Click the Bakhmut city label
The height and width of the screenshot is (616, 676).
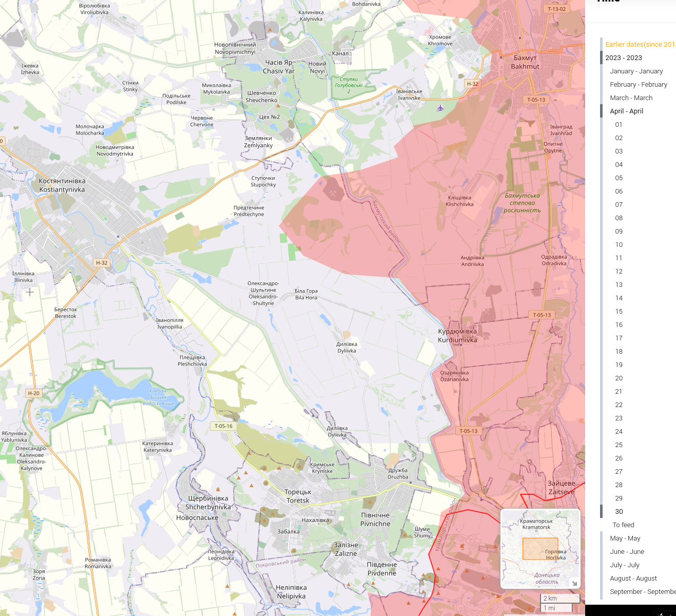[x=525, y=62]
